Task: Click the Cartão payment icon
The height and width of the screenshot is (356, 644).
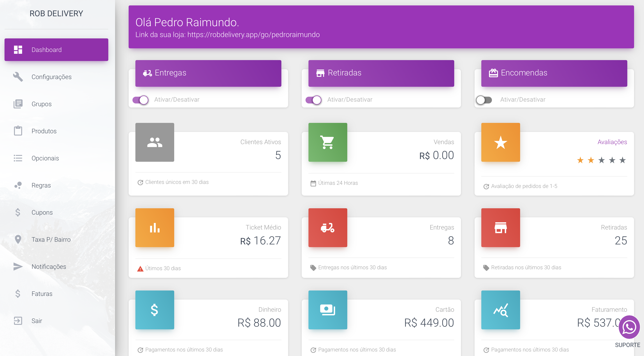Action: pyautogui.click(x=327, y=310)
